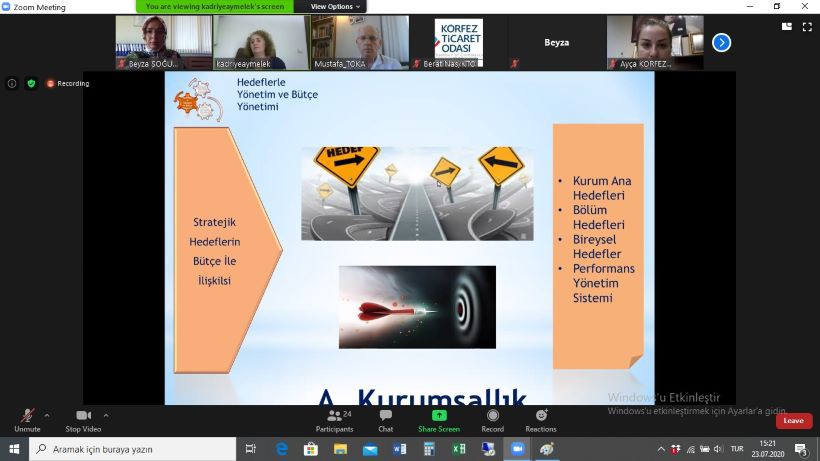Open Microsoft Store from taskbar
This screenshot has width=820, height=461.
[311, 449]
